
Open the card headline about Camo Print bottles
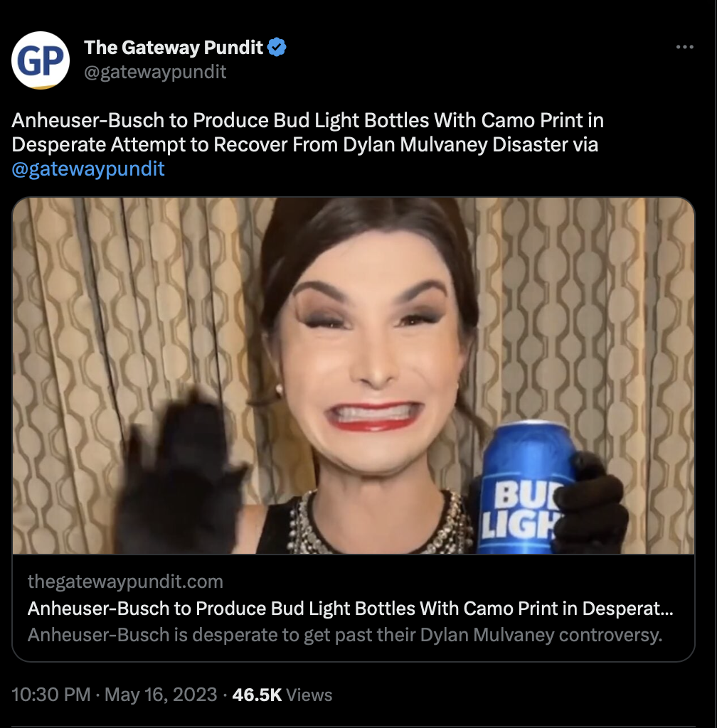point(350,609)
